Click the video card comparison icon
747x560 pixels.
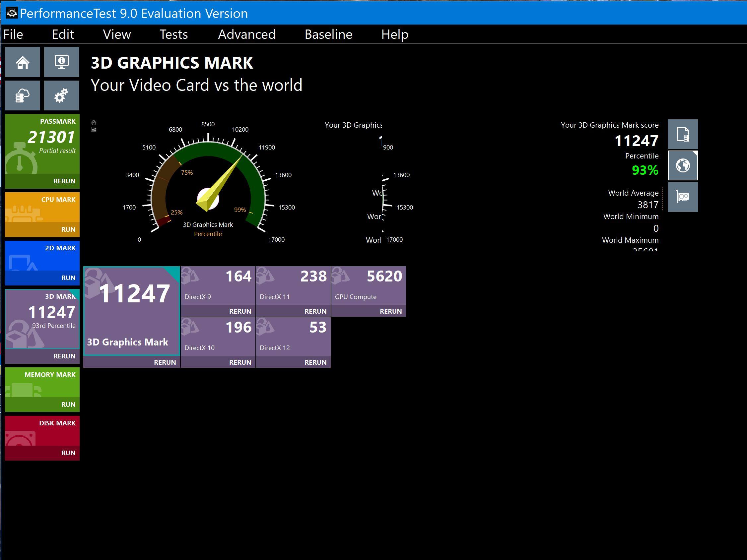683,197
